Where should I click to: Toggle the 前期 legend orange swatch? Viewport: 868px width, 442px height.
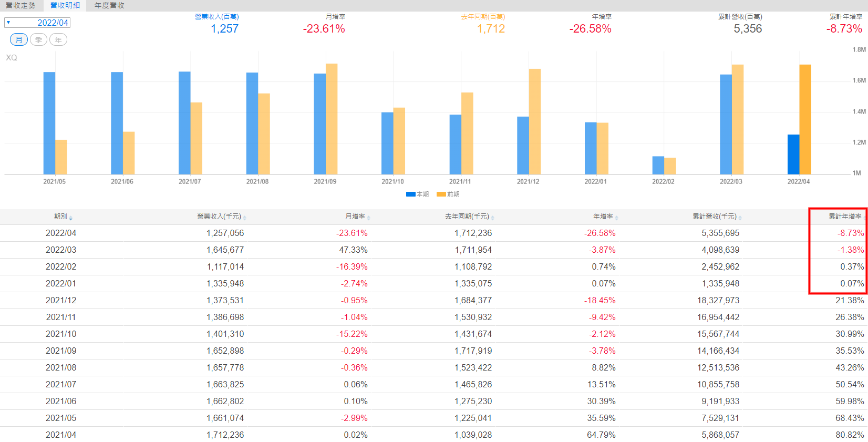pos(441,194)
